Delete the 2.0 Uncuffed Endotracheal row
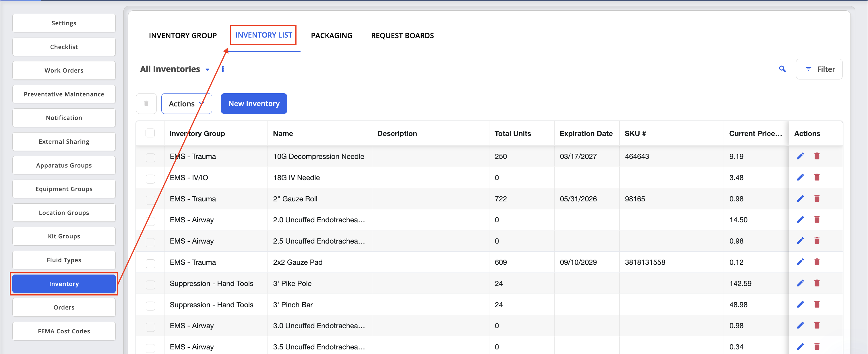This screenshot has width=868, height=354. point(817,220)
